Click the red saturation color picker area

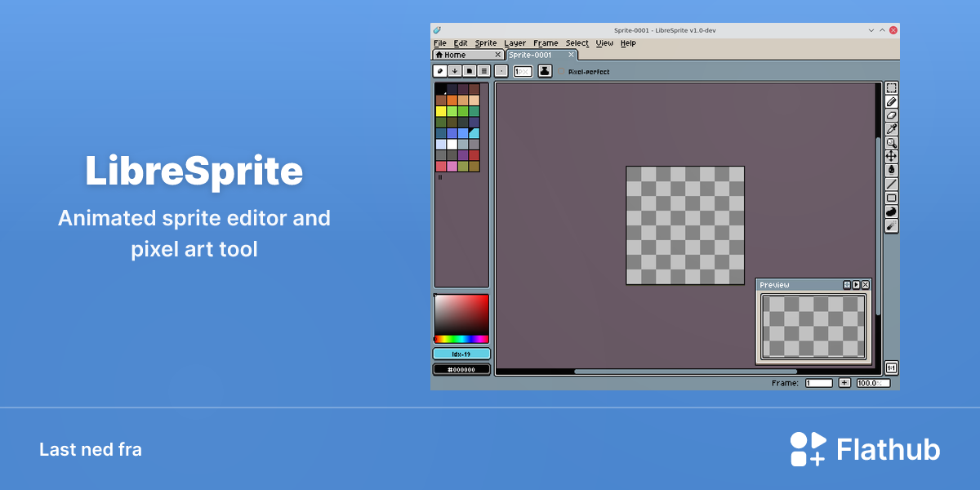(461, 315)
